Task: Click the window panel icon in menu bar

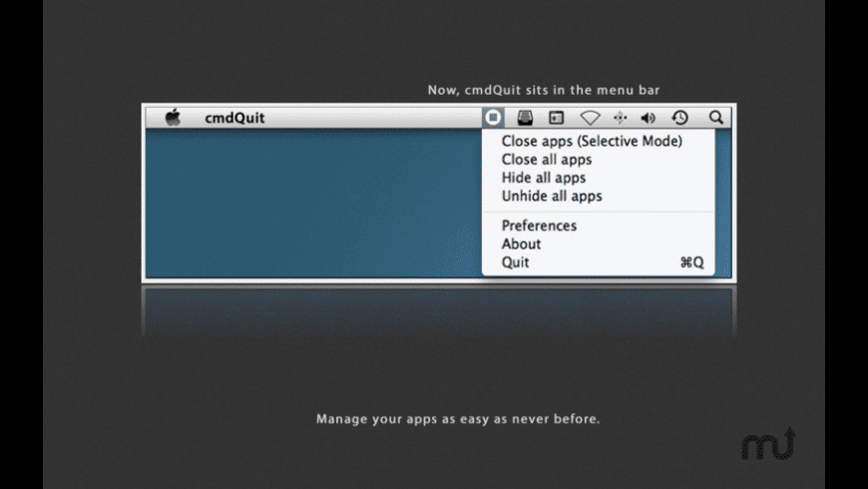Action: (x=557, y=118)
